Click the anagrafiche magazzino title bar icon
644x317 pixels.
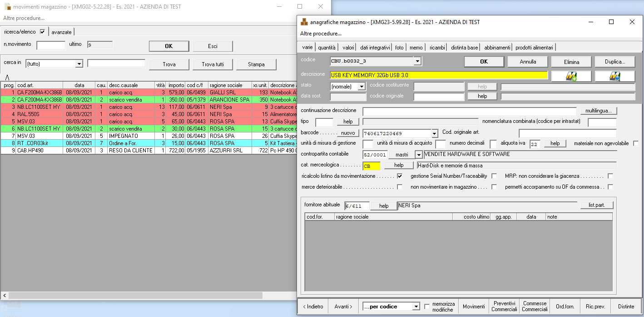[304, 22]
